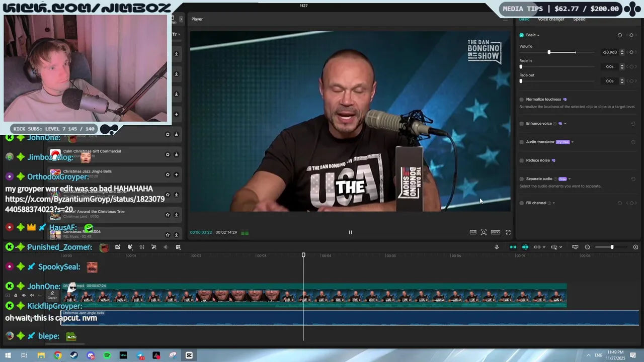Open the player zoom-scan icon
Screen dimensions: 644x362
pyautogui.click(x=484, y=232)
